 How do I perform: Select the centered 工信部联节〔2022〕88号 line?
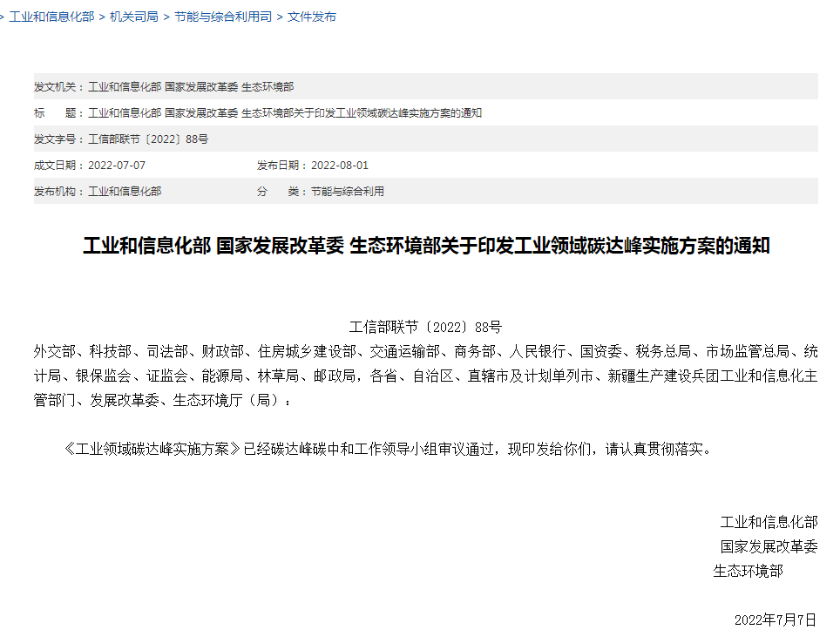(x=425, y=327)
